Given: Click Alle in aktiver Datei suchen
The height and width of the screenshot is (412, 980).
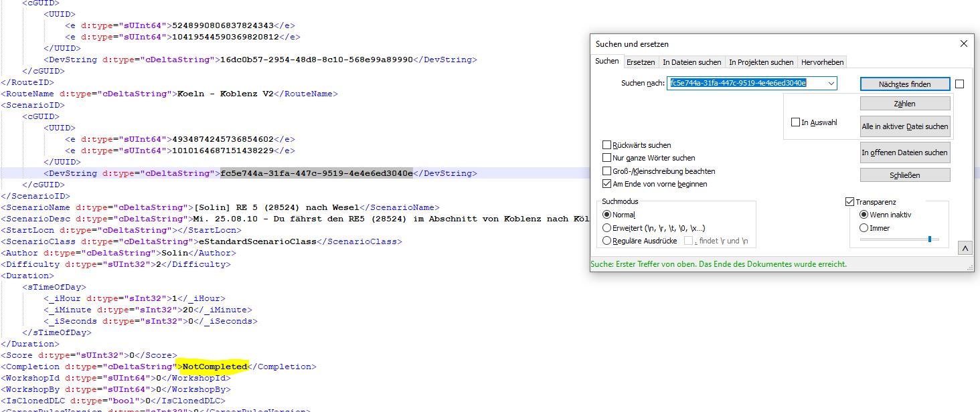Looking at the screenshot, I should (904, 126).
